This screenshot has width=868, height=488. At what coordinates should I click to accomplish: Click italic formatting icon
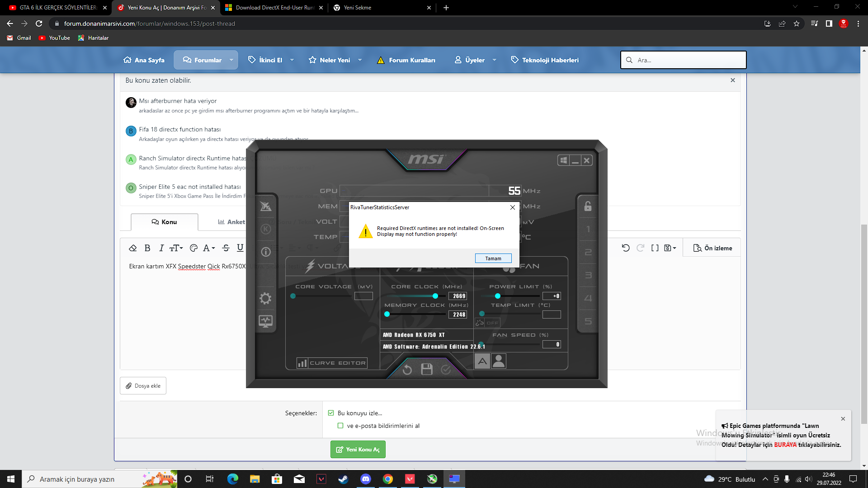click(x=161, y=248)
